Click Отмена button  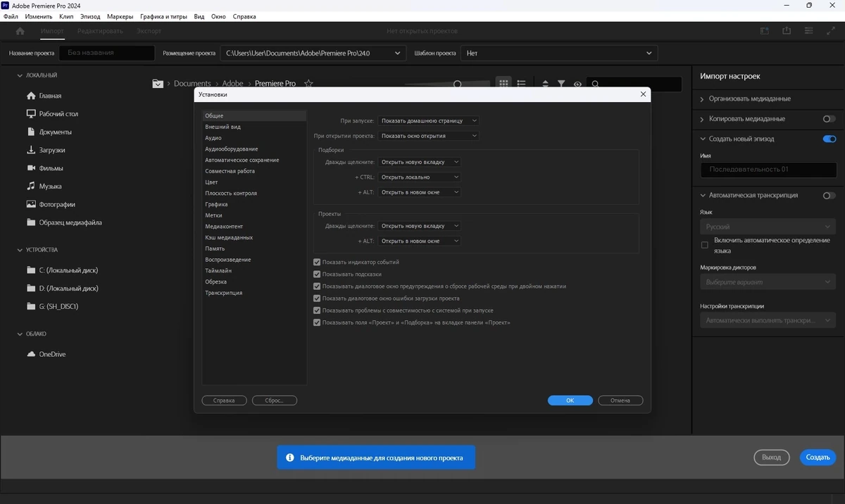click(620, 401)
